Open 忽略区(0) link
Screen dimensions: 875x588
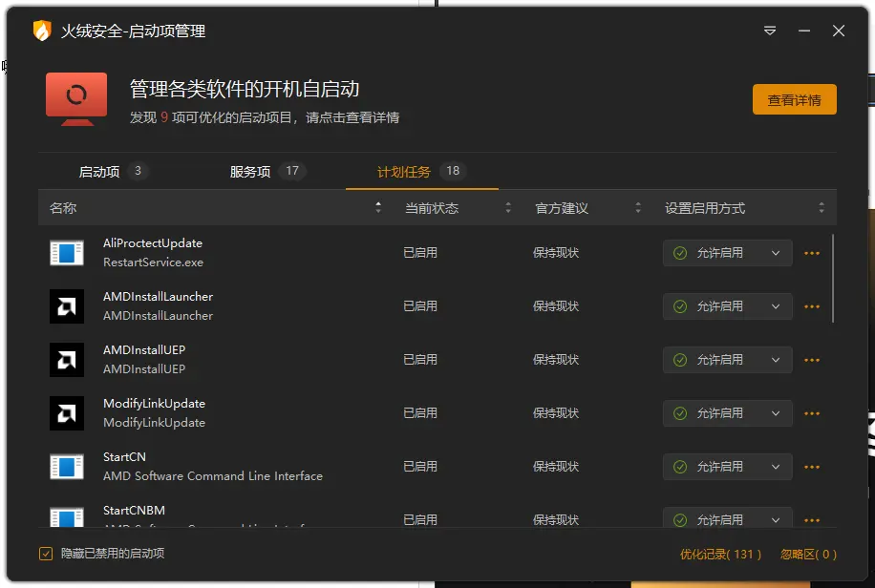pyautogui.click(x=808, y=554)
